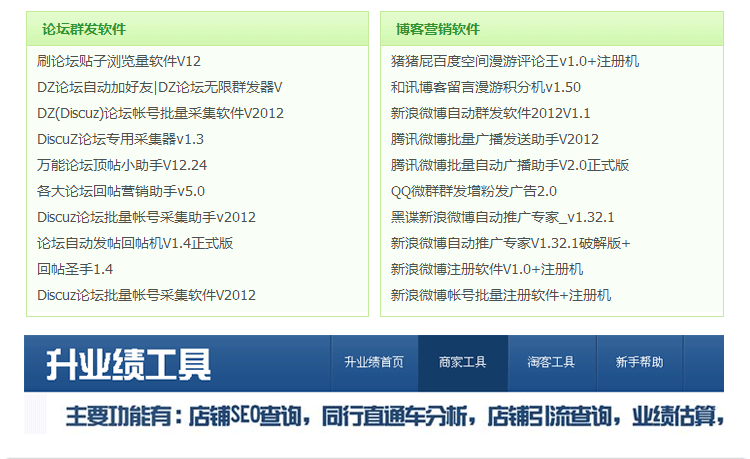Click the 回帖圣手1.4 link
Screen dimensions: 750x459
pyautogui.click(x=75, y=269)
